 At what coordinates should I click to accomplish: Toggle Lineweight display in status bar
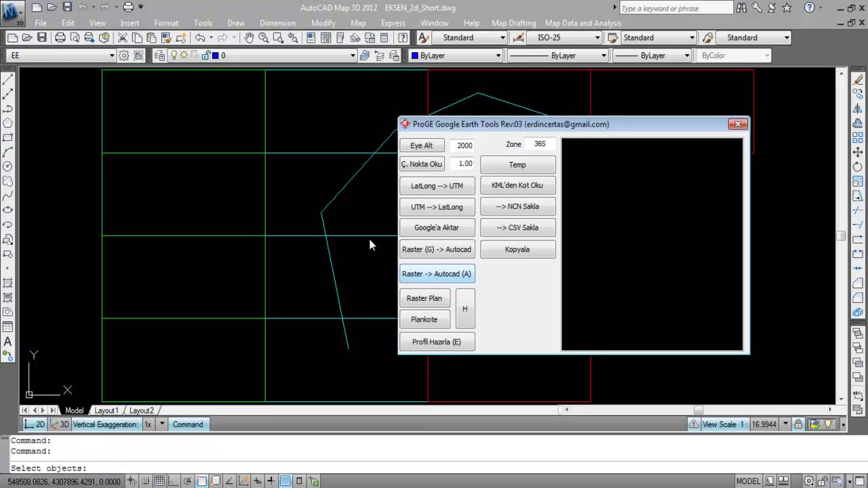[271, 481]
